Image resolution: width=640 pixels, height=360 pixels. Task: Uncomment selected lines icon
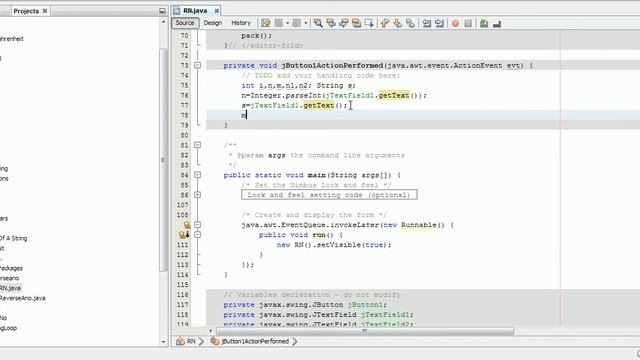[x=497, y=24]
